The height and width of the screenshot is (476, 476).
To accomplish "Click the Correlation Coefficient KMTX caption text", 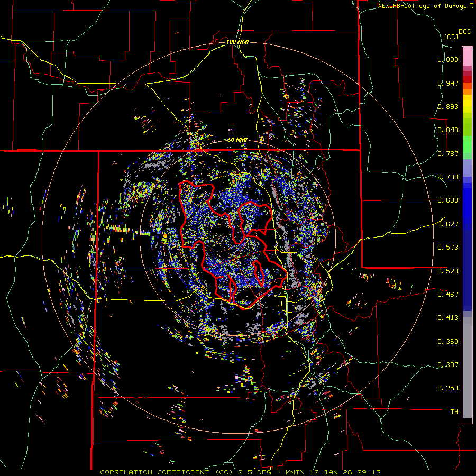I will pos(240,472).
